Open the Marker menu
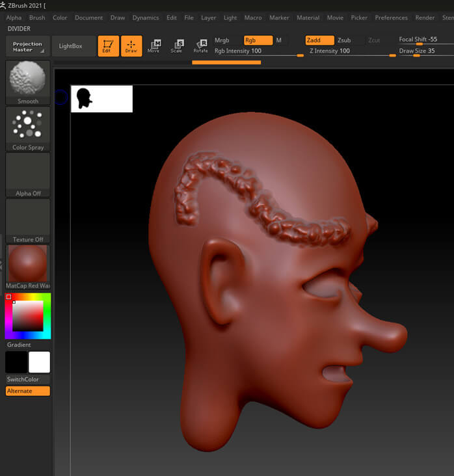 point(279,18)
